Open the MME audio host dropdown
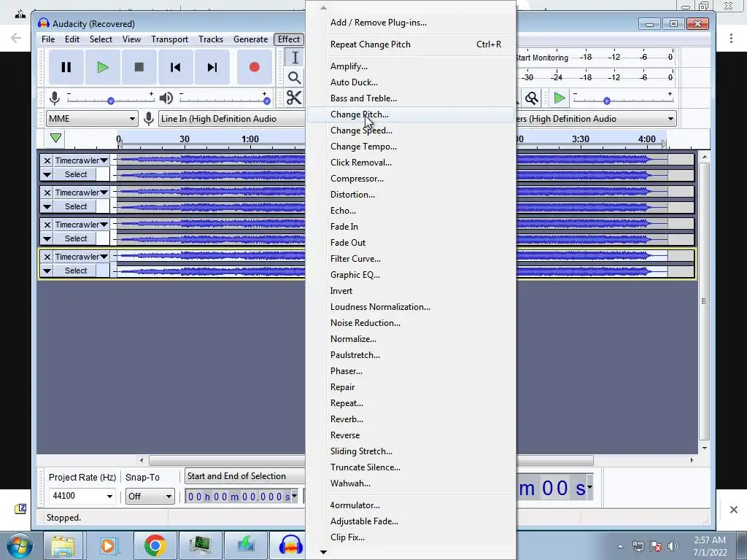Image resolution: width=747 pixels, height=560 pixels. [92, 119]
